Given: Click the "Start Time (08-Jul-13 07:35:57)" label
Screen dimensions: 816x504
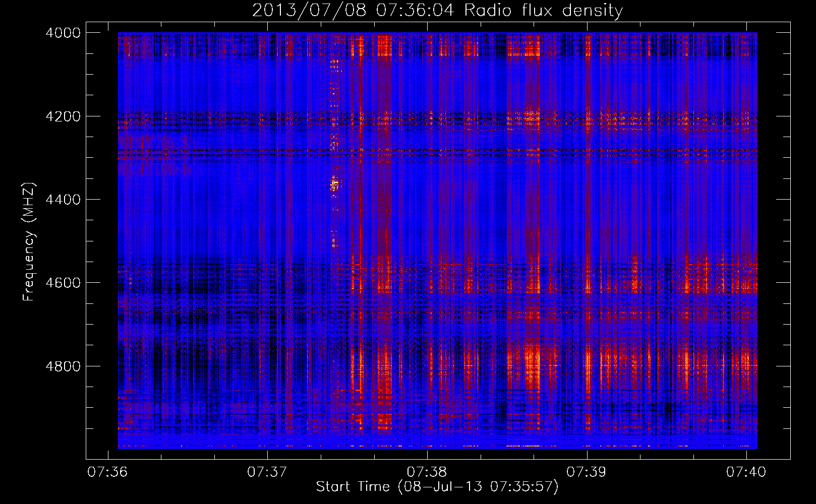Looking at the screenshot, I should click(x=437, y=487).
